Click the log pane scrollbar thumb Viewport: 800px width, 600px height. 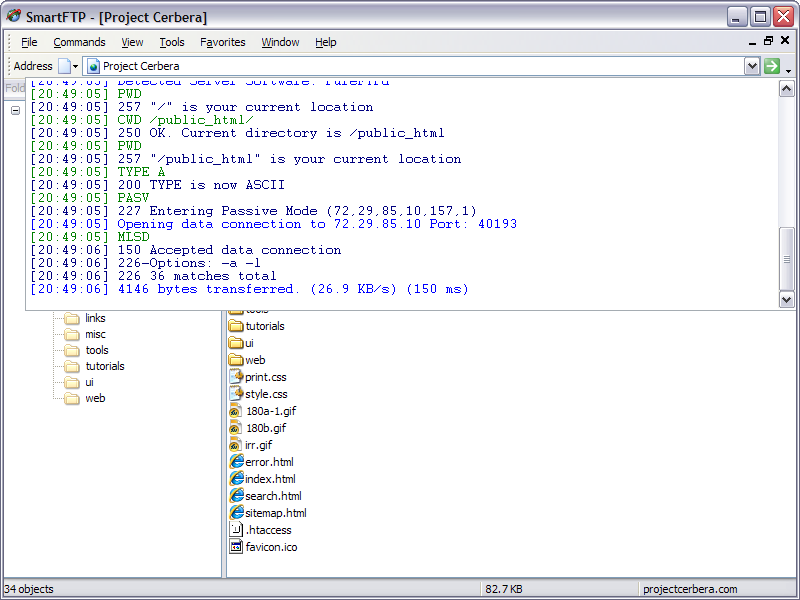point(786,259)
